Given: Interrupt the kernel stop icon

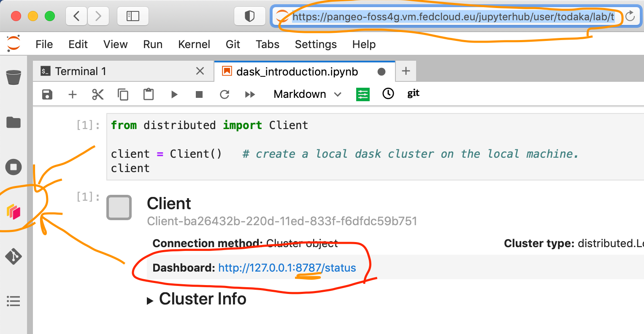Looking at the screenshot, I should coord(199,94).
